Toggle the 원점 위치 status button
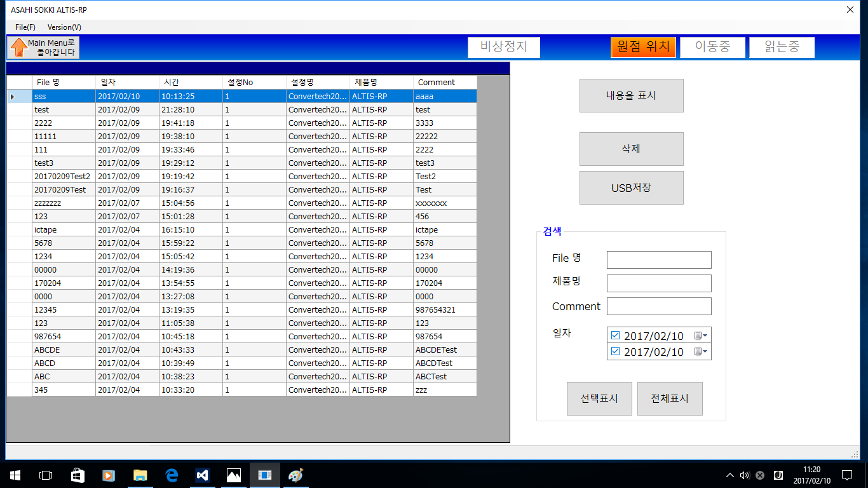 tap(643, 47)
